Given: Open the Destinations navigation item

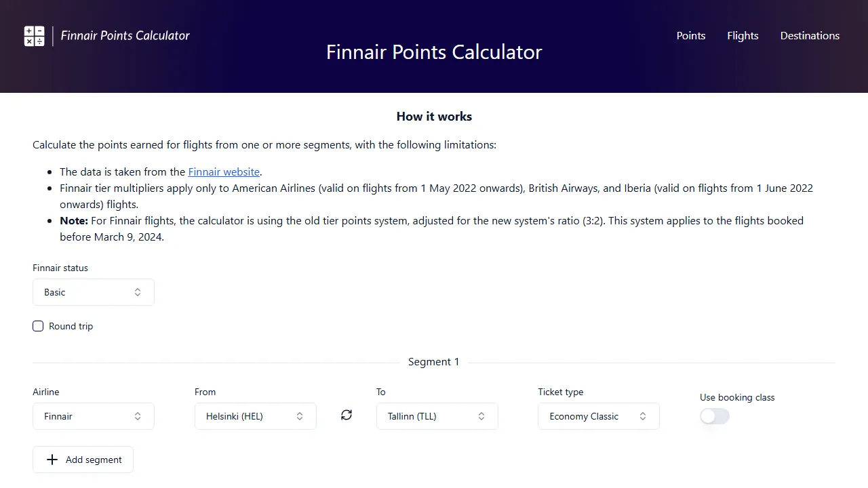Looking at the screenshot, I should pyautogui.click(x=810, y=35).
